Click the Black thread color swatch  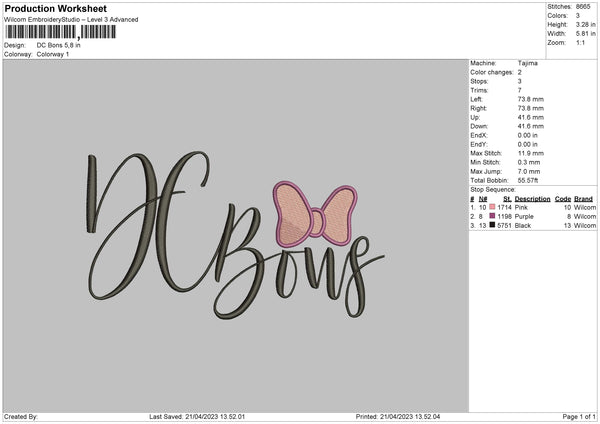[492, 225]
